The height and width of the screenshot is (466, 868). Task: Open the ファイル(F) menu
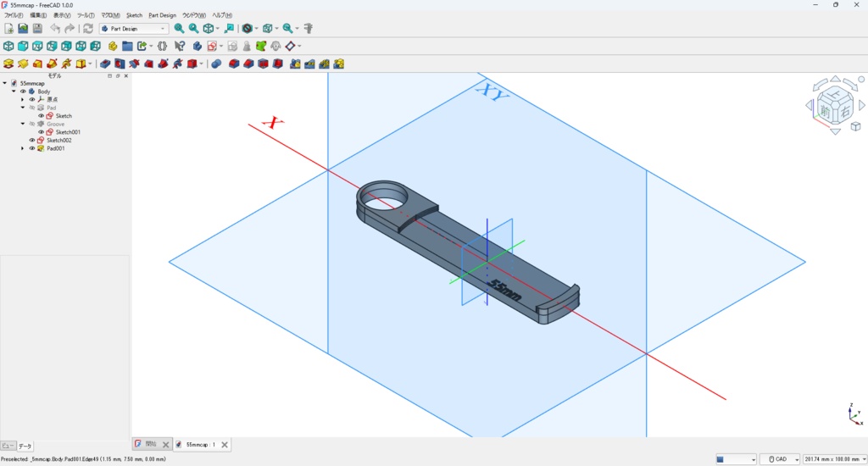[14, 15]
